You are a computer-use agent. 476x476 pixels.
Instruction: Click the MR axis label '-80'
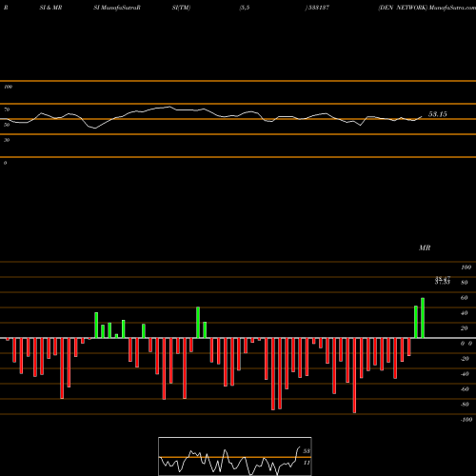(x=465, y=405)
